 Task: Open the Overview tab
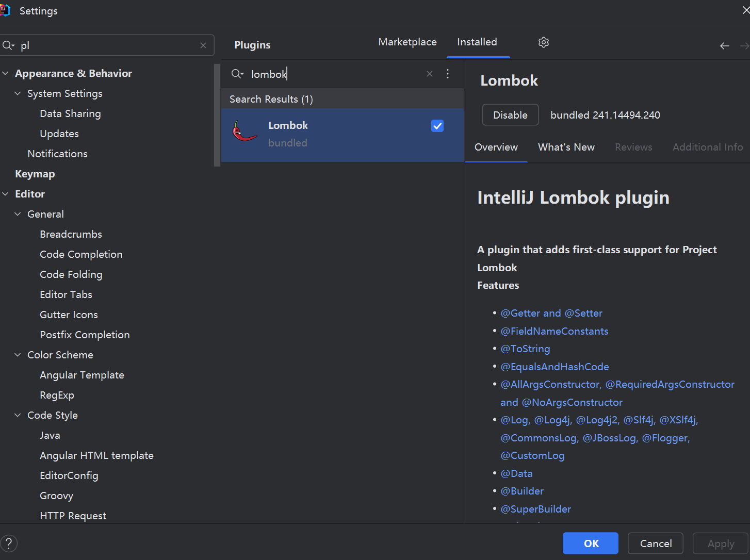pos(496,147)
